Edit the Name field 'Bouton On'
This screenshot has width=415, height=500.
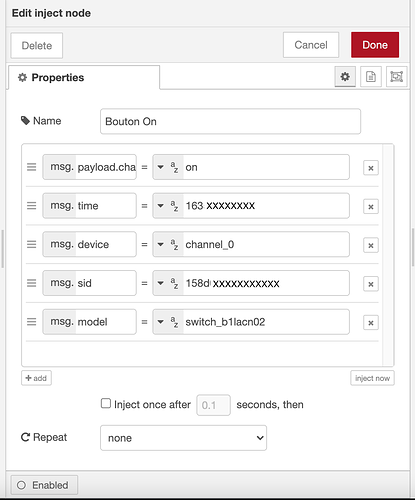(x=230, y=121)
